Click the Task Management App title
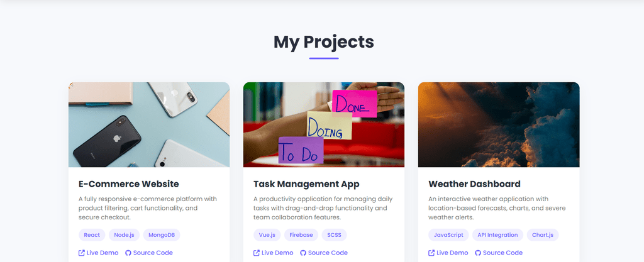 306,184
